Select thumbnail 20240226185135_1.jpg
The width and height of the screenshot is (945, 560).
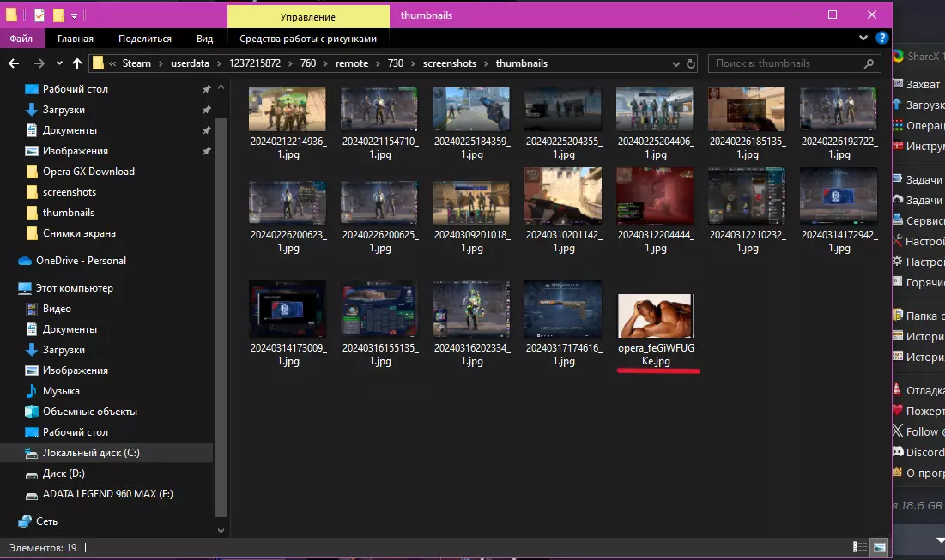pyautogui.click(x=747, y=124)
